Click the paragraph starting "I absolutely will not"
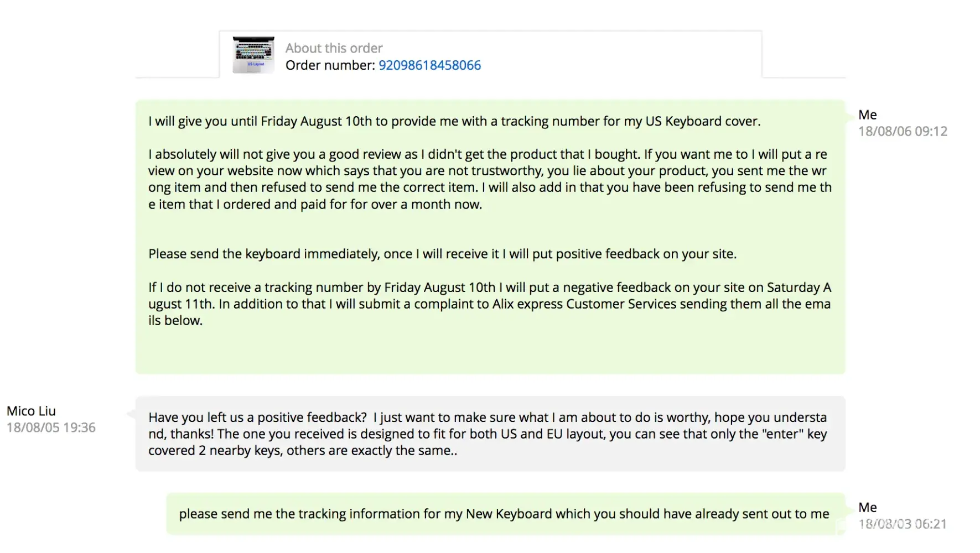 [x=489, y=179]
